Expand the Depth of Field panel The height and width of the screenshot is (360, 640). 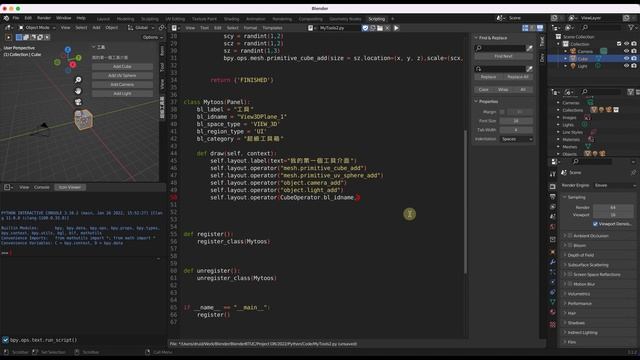coord(580,255)
